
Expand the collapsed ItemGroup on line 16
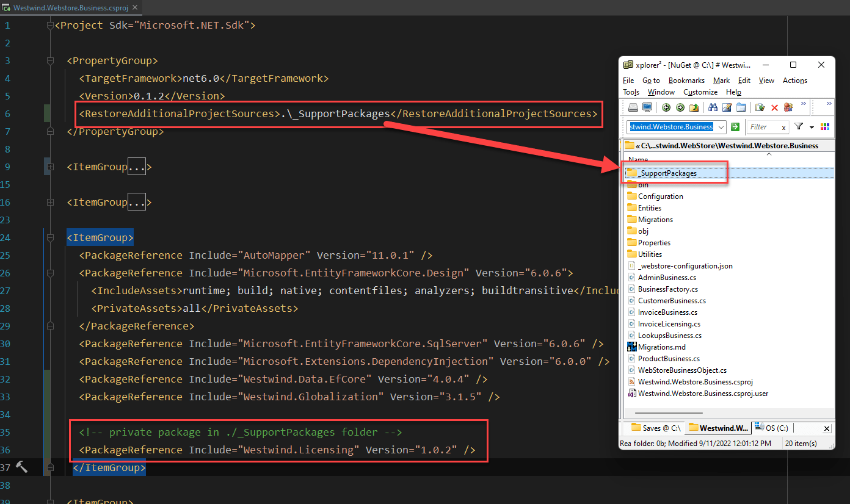tap(49, 203)
